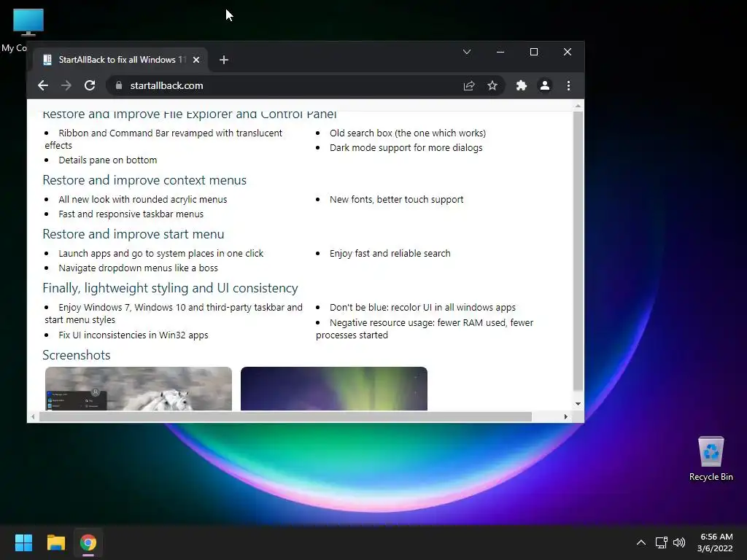Open the aurora screenshot thumbnail
This screenshot has width=747, height=560.
[334, 389]
